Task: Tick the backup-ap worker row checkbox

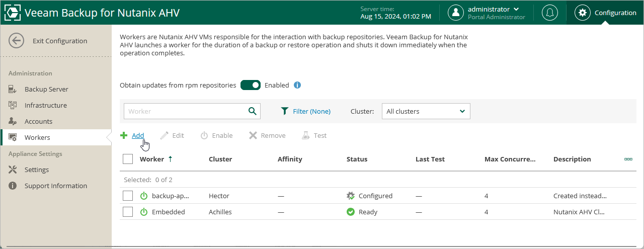Action: click(128, 196)
